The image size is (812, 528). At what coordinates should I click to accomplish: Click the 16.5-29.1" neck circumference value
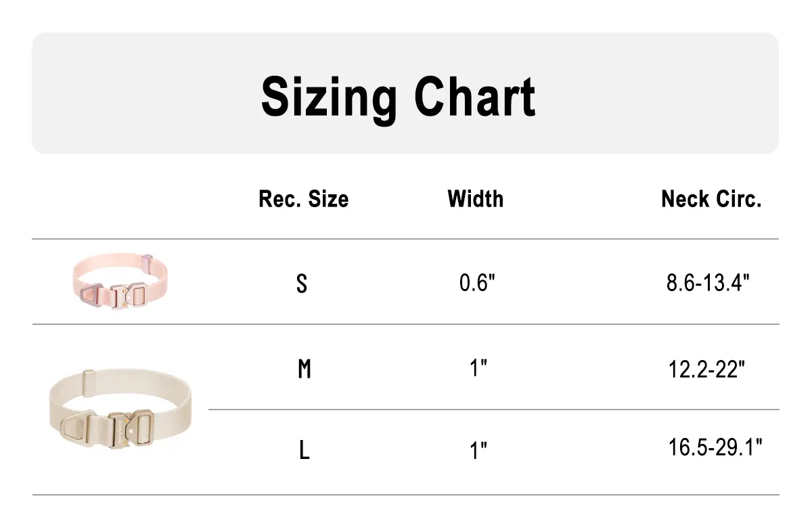pyautogui.click(x=716, y=447)
